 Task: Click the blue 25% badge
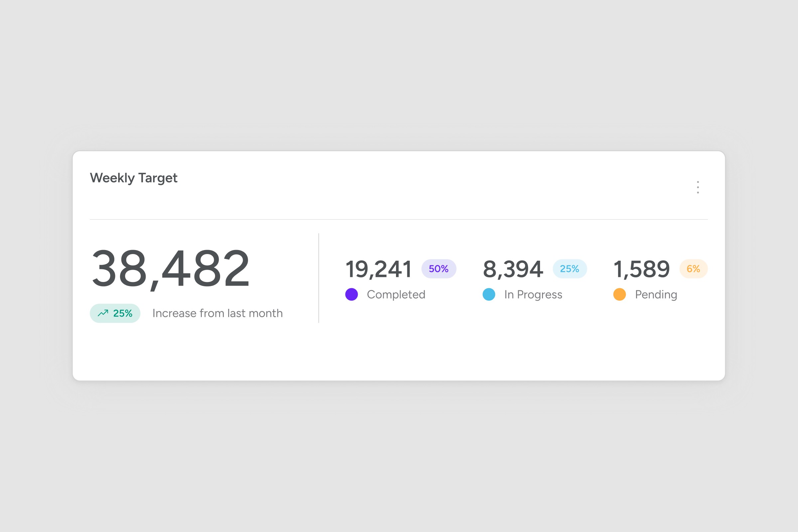[x=569, y=269]
